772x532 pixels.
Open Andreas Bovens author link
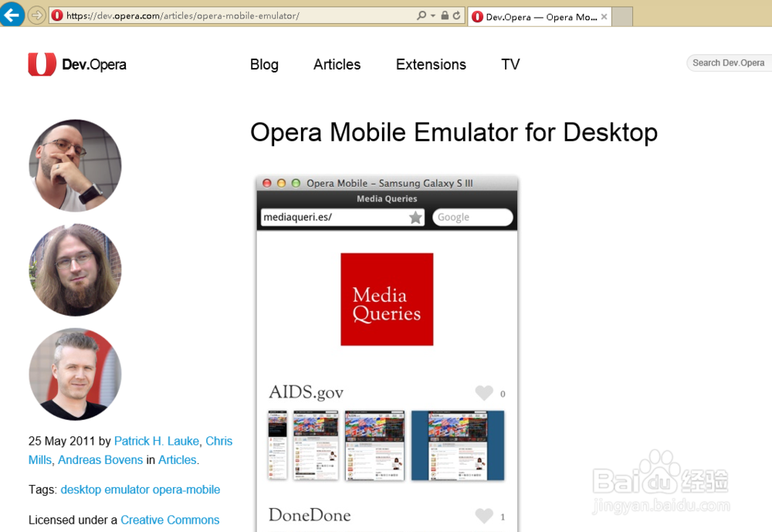100,459
